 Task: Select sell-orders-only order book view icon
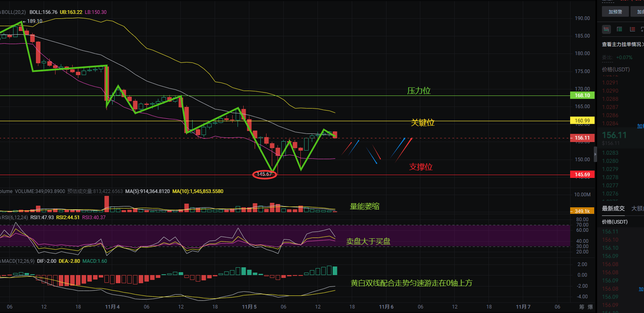[x=633, y=29]
